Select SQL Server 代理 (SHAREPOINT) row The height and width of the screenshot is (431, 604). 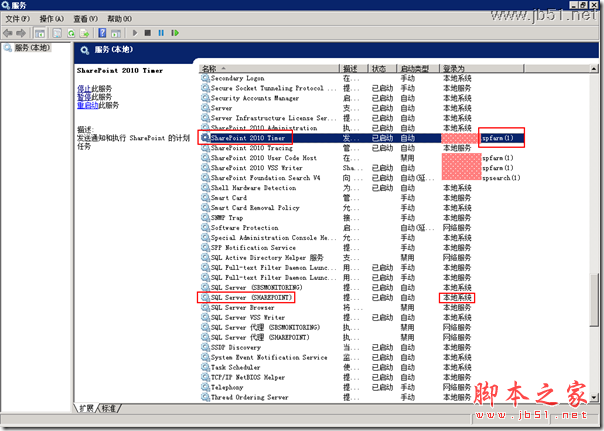(x=260, y=337)
